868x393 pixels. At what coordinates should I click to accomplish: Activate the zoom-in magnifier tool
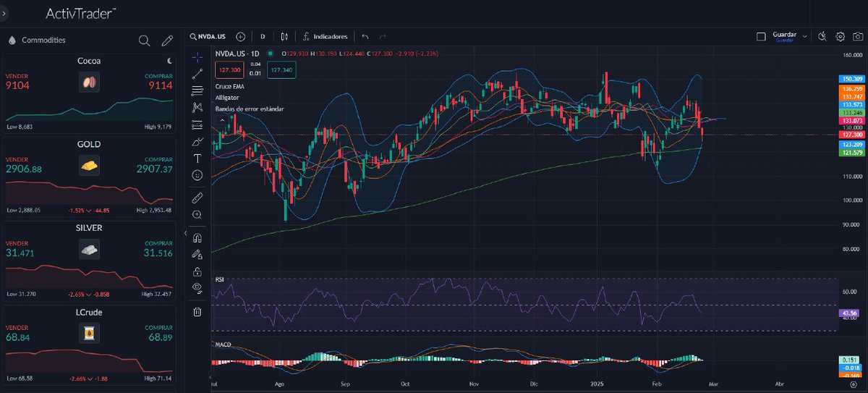coord(197,214)
